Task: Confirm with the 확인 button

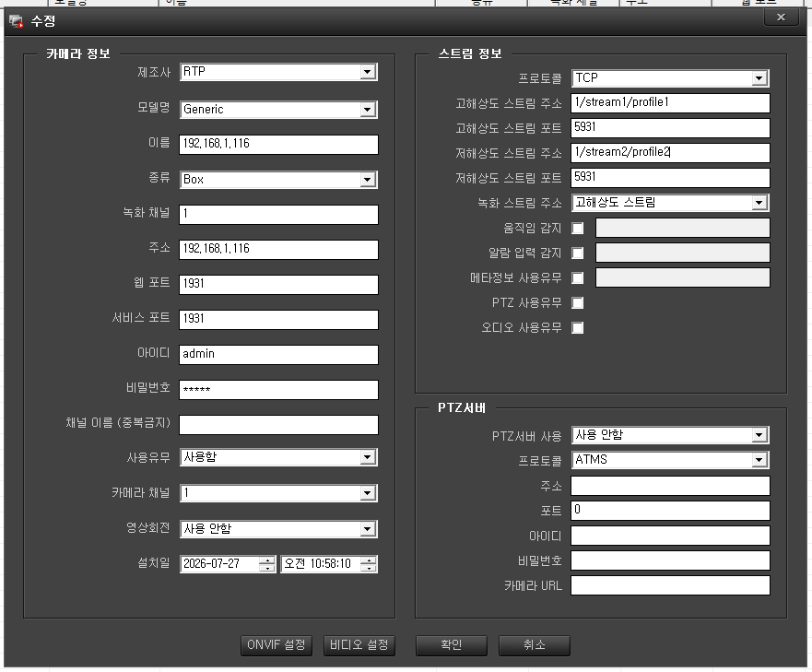Action: [452, 645]
